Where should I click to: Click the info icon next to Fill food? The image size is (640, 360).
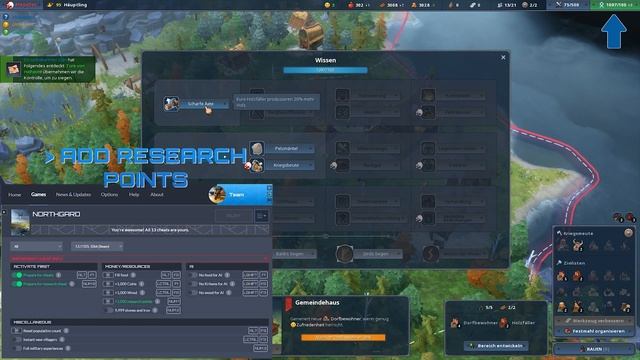pos(133,275)
